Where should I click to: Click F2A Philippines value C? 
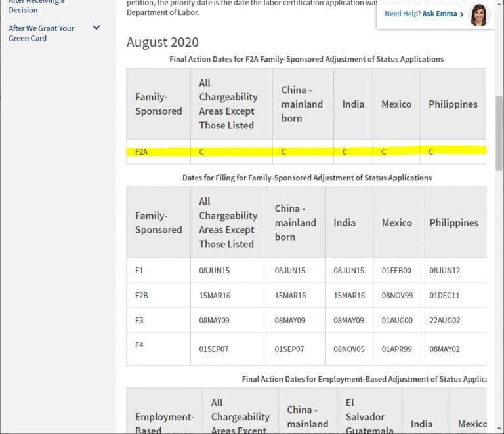coord(430,152)
